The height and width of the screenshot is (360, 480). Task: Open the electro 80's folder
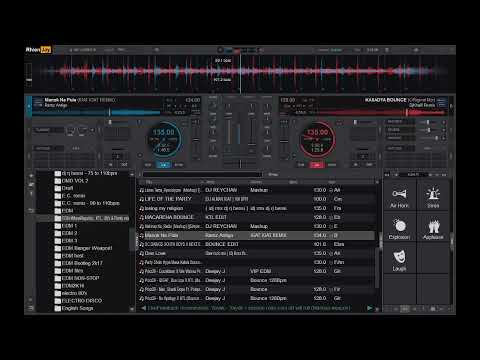point(74,293)
